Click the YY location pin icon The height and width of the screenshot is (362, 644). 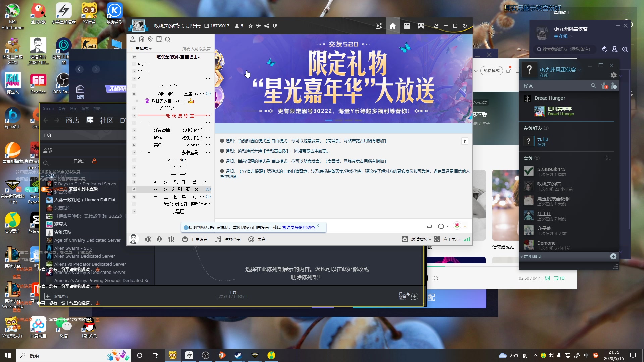[150, 39]
